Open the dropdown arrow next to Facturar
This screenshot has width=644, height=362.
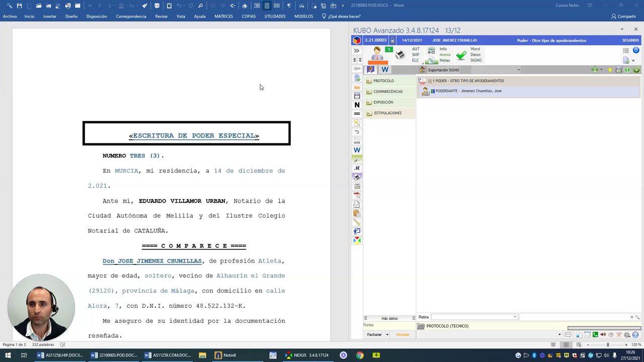click(x=387, y=334)
